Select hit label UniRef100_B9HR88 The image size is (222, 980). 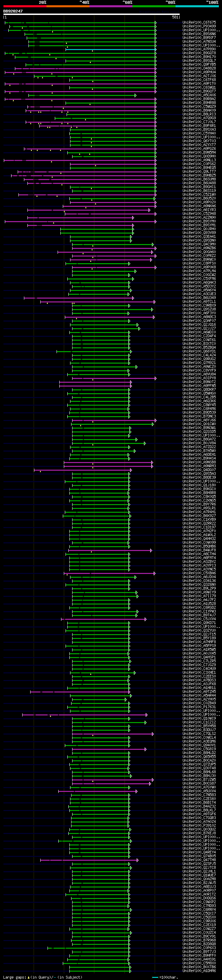tap(199, 103)
